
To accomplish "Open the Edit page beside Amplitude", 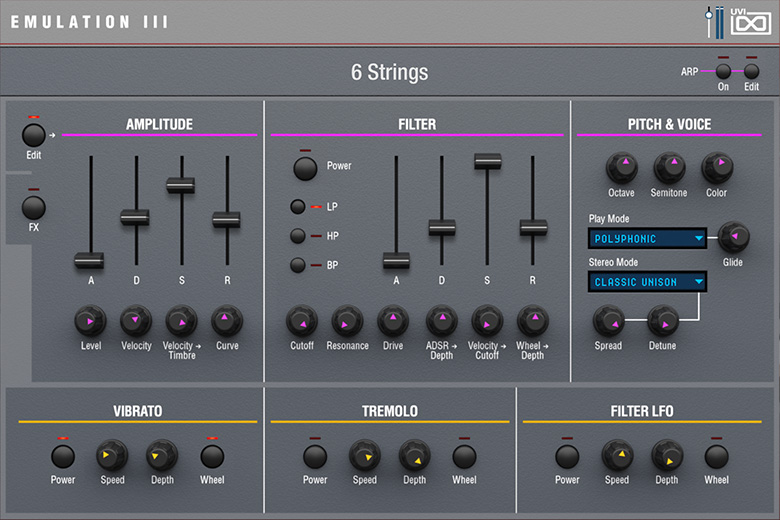I will coord(33,135).
